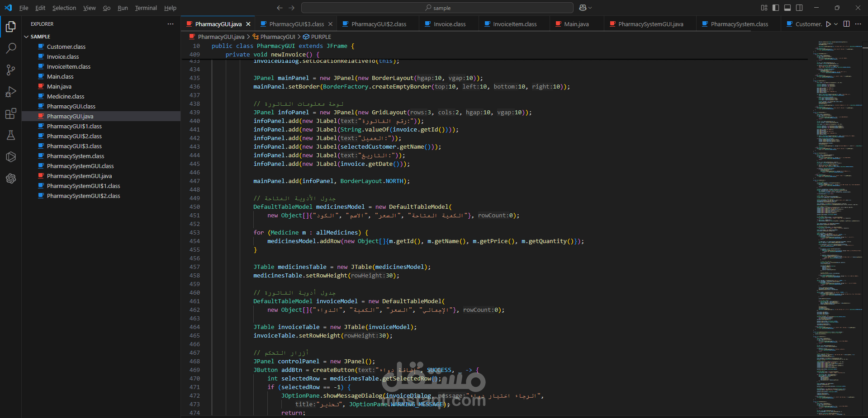Open the View menu
This screenshot has width=868, height=418.
90,8
